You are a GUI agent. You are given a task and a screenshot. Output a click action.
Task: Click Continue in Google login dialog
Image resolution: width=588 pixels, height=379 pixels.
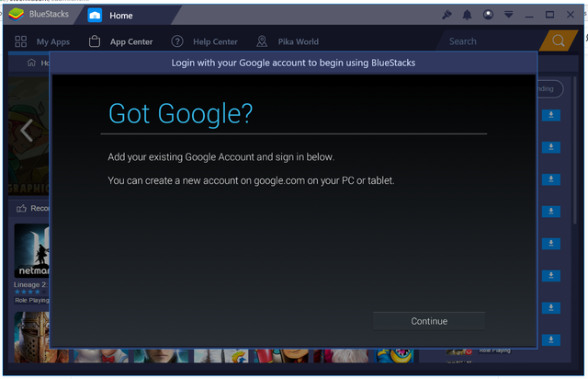[x=429, y=321]
